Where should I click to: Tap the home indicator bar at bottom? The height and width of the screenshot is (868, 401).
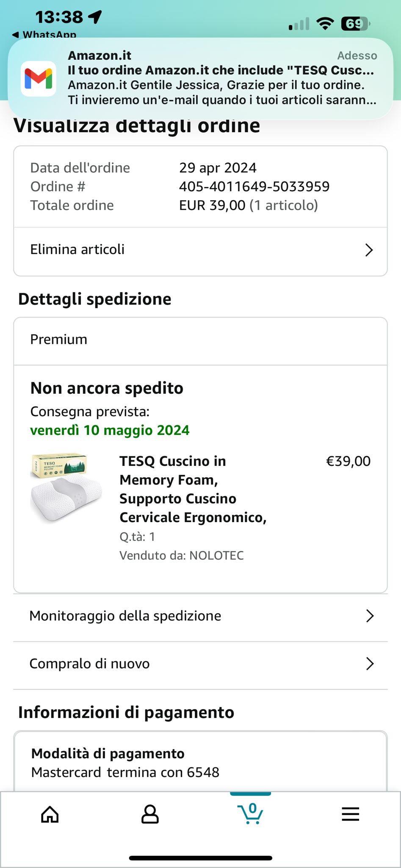[x=200, y=858]
